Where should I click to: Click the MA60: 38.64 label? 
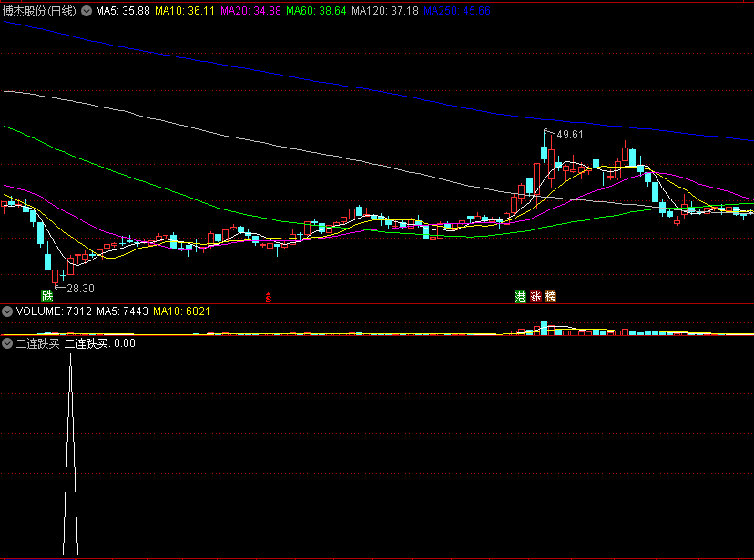click(316, 11)
